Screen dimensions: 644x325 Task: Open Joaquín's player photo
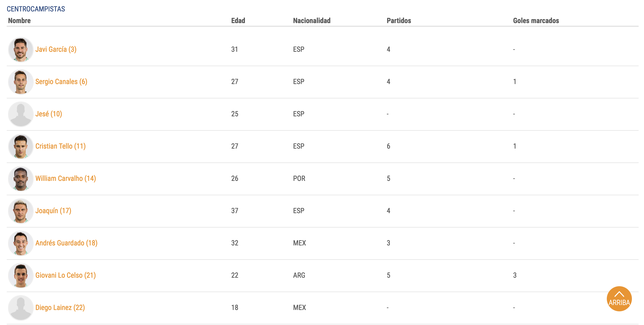(x=21, y=211)
